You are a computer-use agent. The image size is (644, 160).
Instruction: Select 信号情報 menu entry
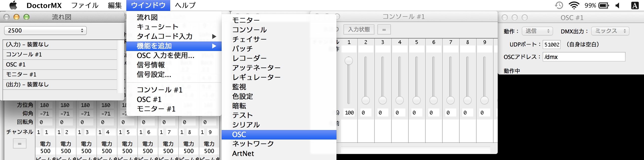click(x=174, y=65)
